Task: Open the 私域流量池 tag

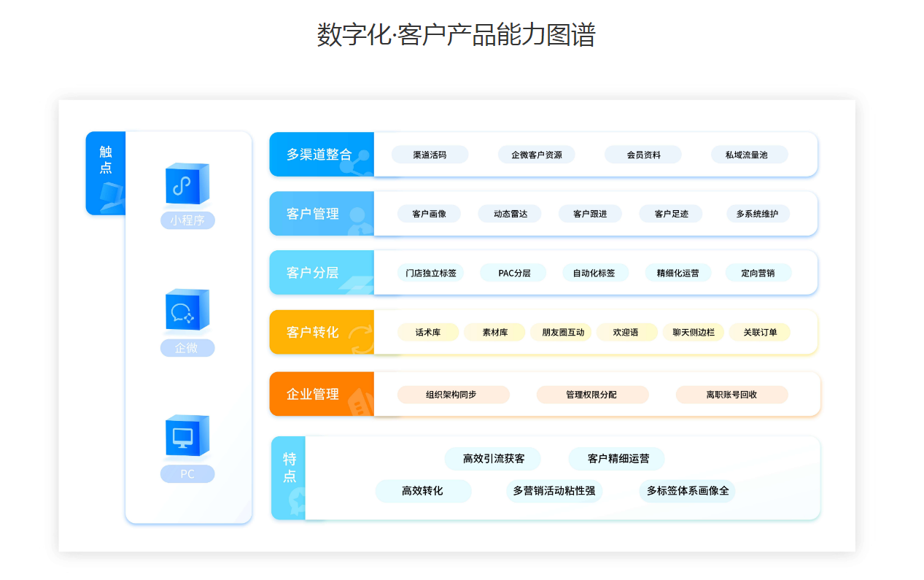Action: point(749,155)
